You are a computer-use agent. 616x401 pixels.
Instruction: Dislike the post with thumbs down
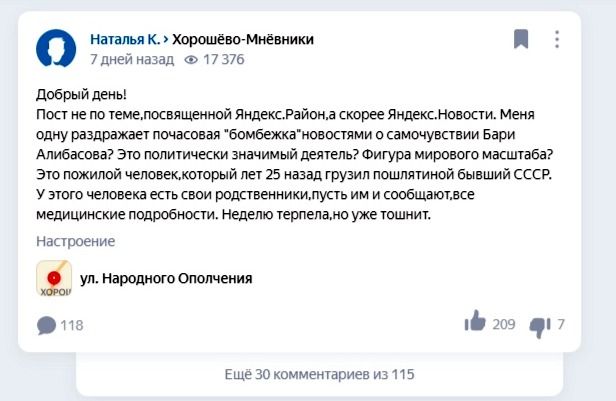pyautogui.click(x=540, y=327)
